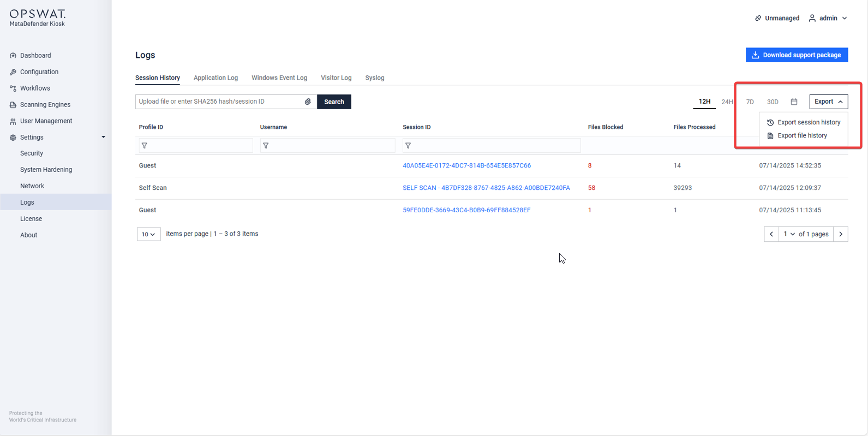The image size is (868, 436).
Task: Click the Session ID filter funnel icon
Action: coord(408,146)
